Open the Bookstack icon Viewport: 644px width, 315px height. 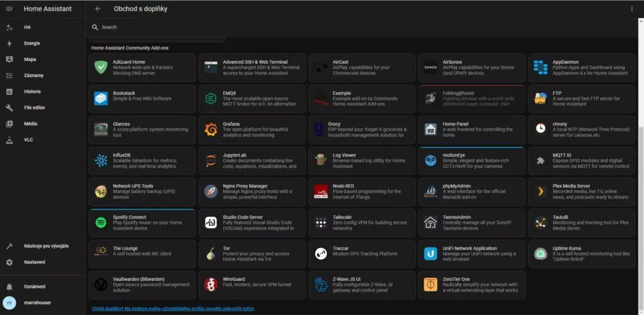[101, 99]
